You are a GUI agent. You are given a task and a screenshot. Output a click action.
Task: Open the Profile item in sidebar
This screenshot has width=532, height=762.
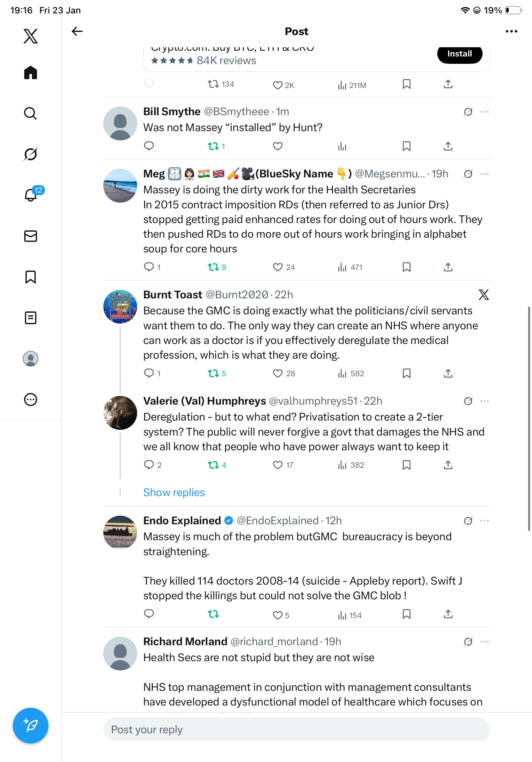pos(31,359)
